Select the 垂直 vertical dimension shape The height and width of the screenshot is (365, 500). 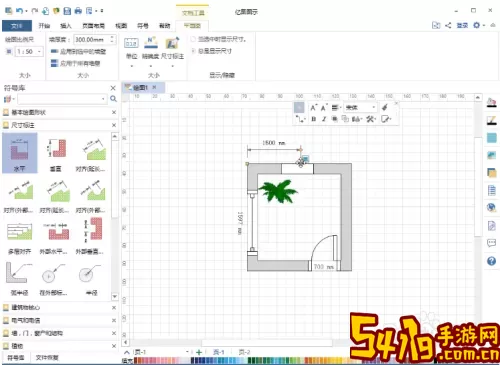56,154
